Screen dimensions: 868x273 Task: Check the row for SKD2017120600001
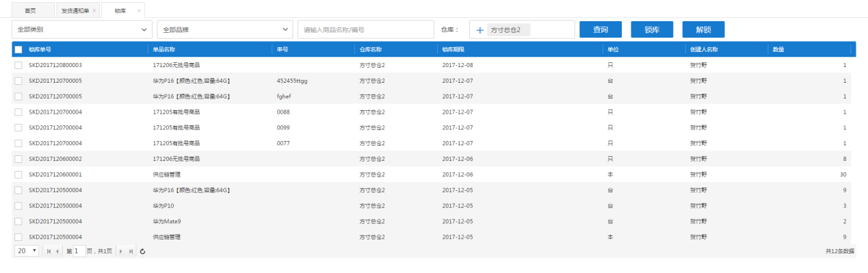click(18, 174)
